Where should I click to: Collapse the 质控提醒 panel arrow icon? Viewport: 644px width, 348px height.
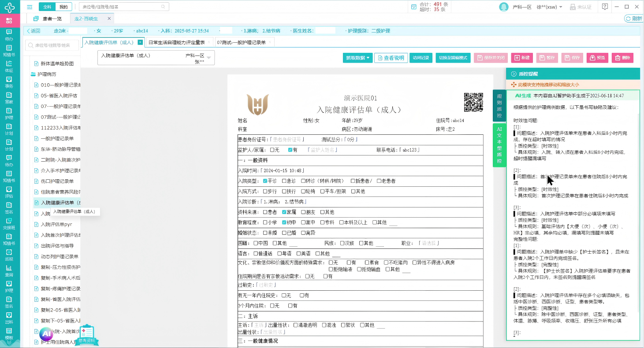(514, 74)
